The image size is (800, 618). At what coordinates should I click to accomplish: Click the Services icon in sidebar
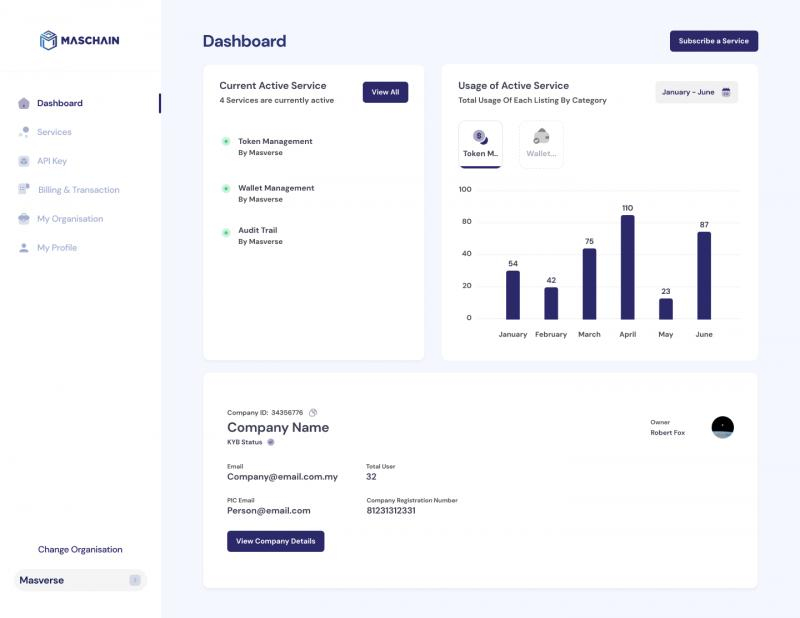click(x=24, y=132)
